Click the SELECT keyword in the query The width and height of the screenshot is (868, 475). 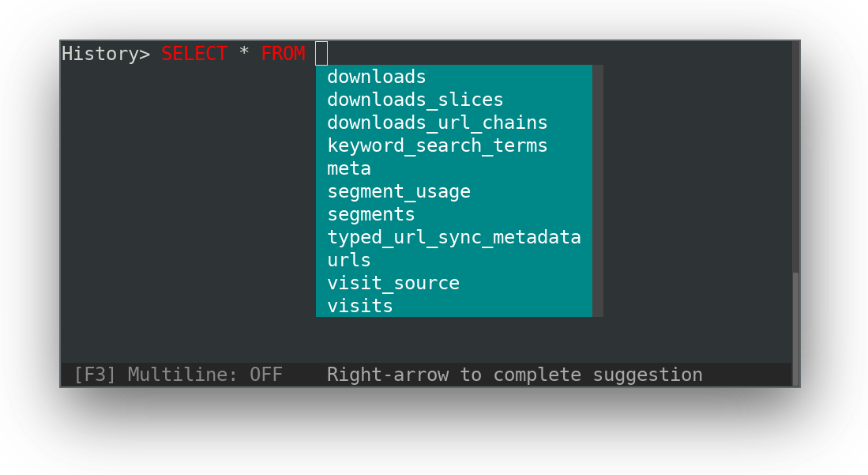pyautogui.click(x=194, y=54)
